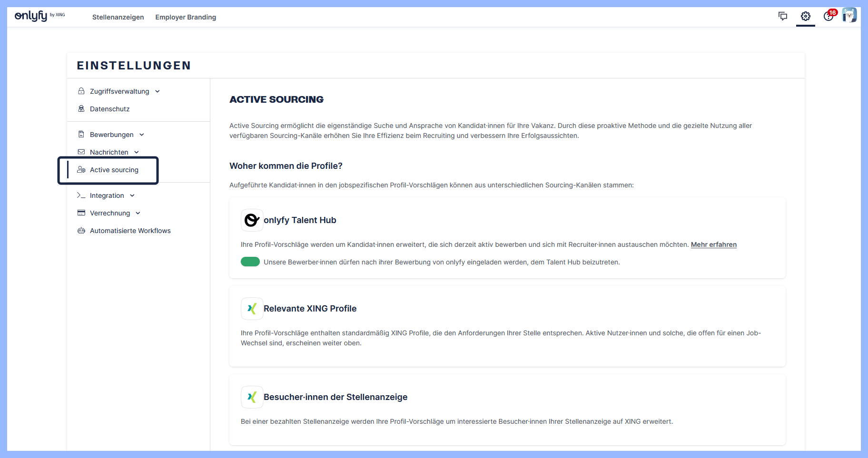
Task: Disable the Talent Hub invitation toggle
Action: pyautogui.click(x=250, y=262)
